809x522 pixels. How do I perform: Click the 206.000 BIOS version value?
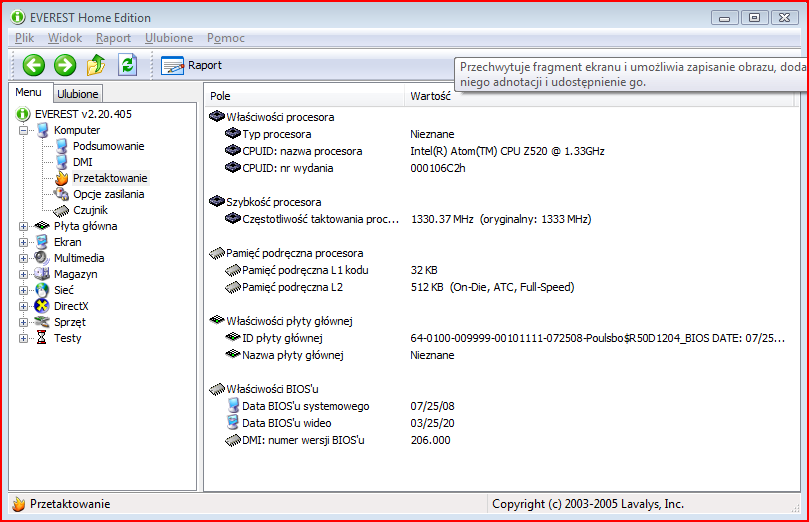430,441
